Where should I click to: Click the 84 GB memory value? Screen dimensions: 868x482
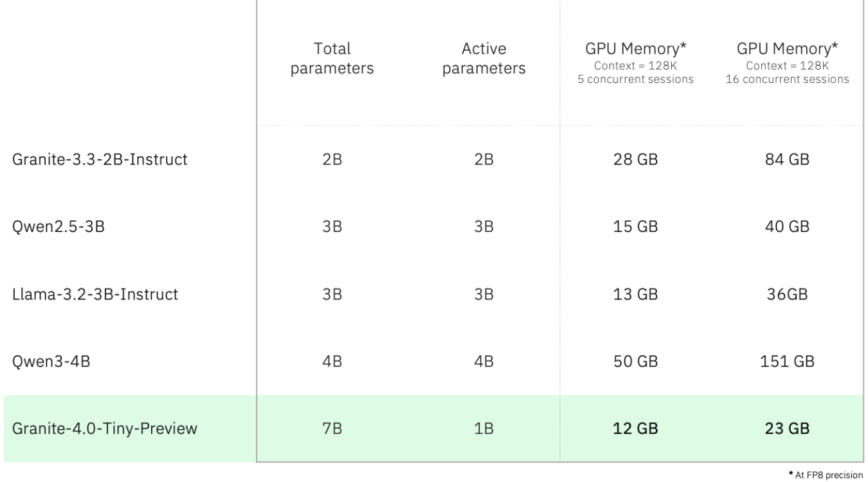(x=787, y=159)
